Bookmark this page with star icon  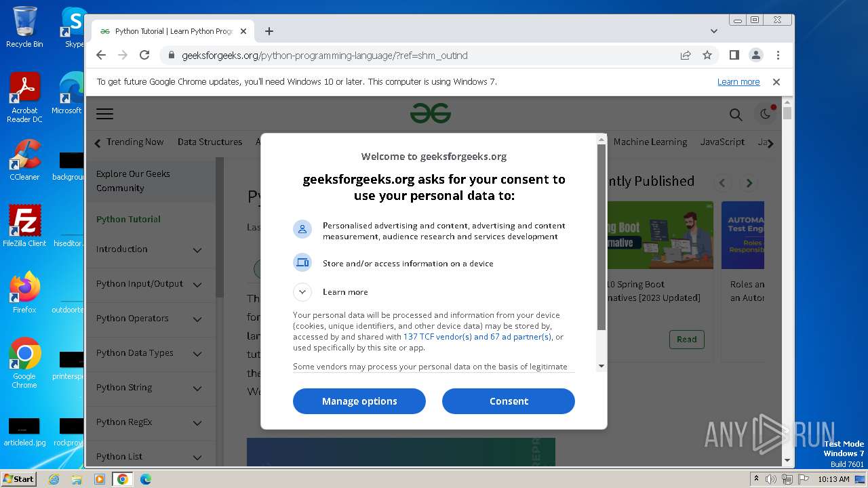pyautogui.click(x=707, y=56)
